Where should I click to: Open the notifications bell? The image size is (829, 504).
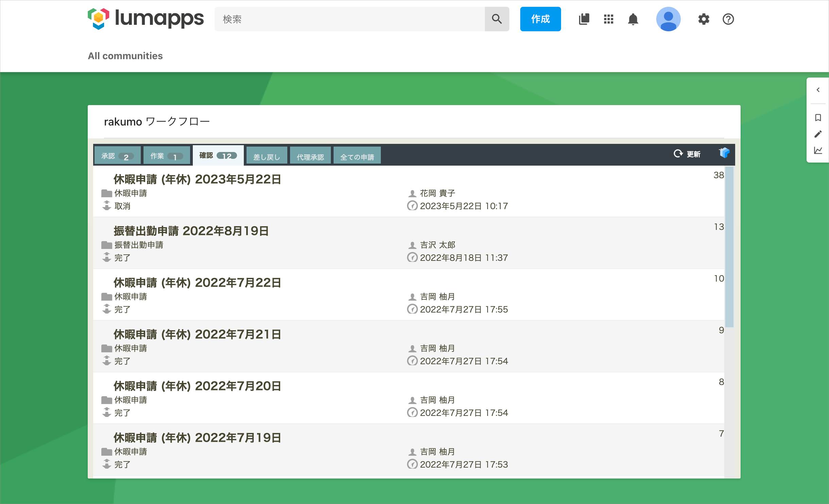[633, 19]
